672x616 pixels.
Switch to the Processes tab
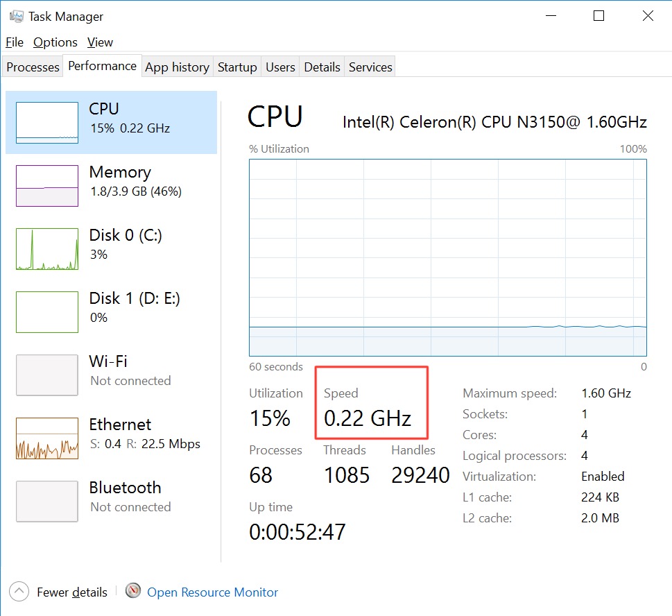pos(33,67)
